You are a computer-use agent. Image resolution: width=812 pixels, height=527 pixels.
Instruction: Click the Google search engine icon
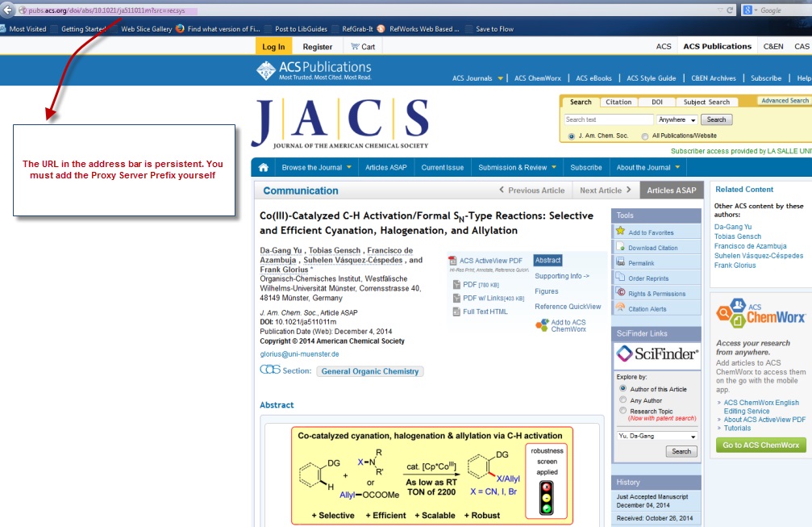click(747, 10)
